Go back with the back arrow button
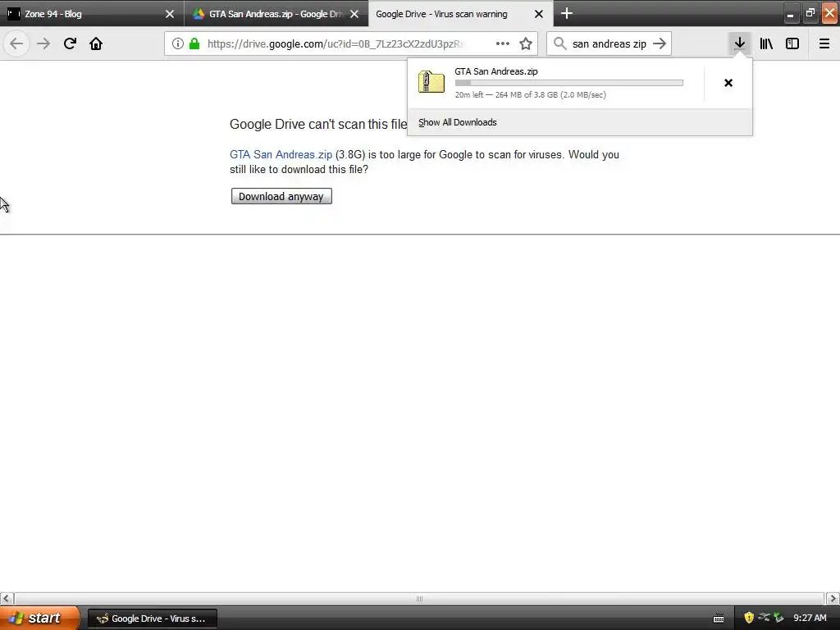 pos(16,43)
